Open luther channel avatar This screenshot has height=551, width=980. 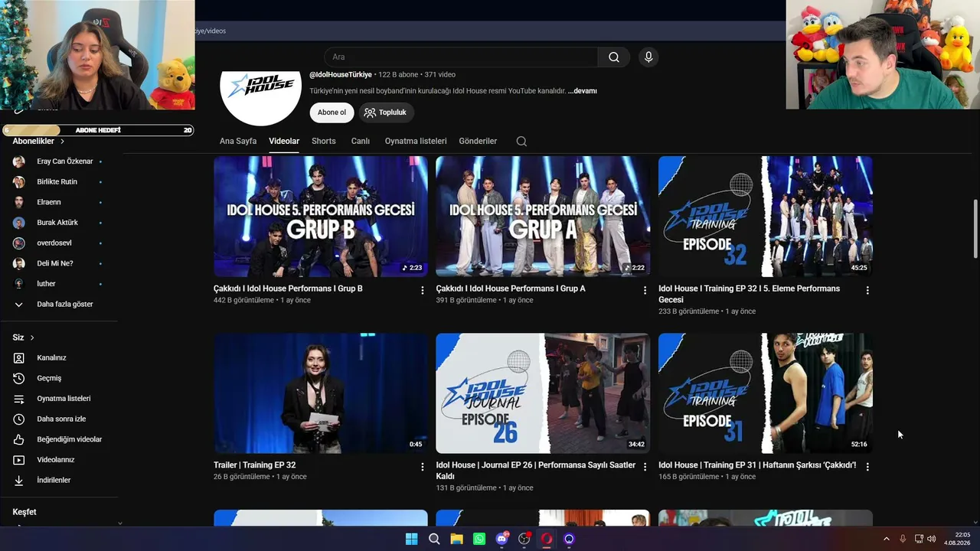click(x=19, y=284)
